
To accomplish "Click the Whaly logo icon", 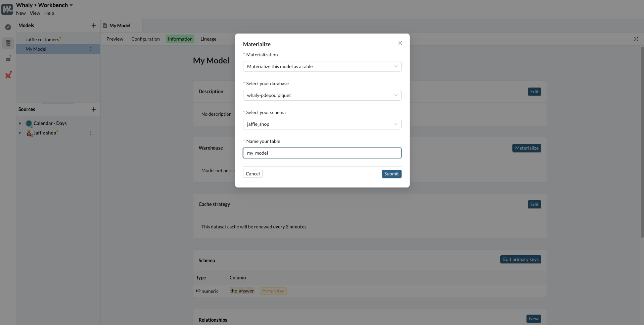I will (7, 9).
